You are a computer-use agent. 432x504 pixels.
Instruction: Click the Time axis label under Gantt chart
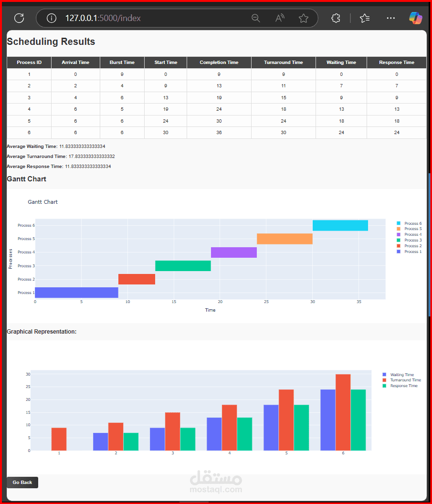point(210,310)
